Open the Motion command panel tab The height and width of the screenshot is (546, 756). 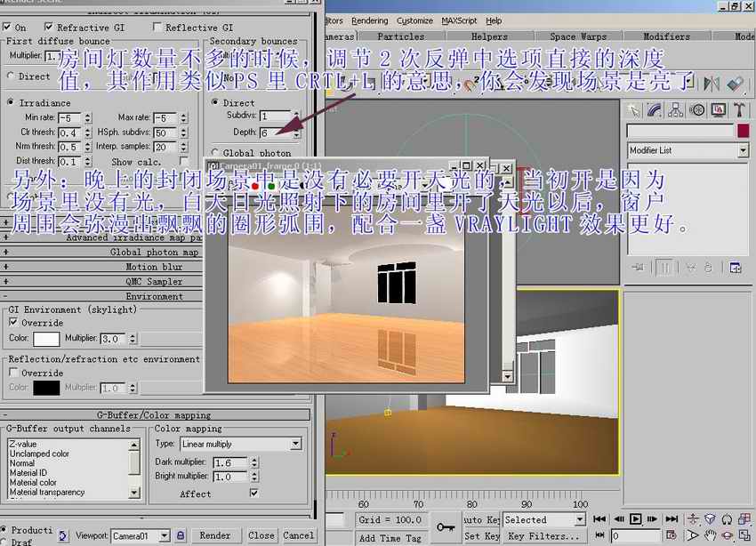[697, 110]
